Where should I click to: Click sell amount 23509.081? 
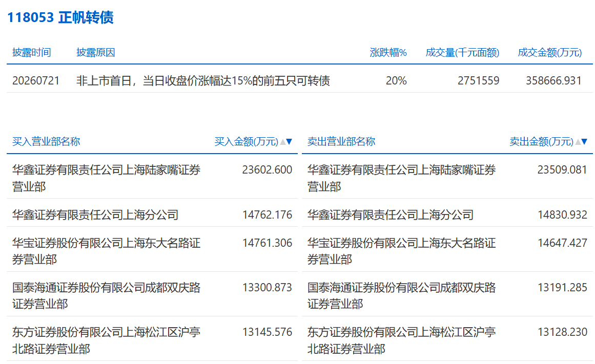(x=562, y=170)
